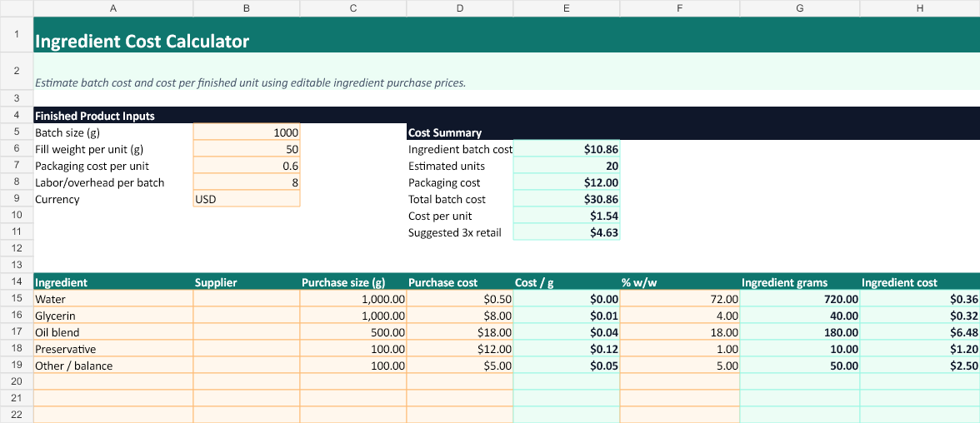This screenshot has width=980, height=423.
Task: Click Water ingredient cost $0.36
Action: 920,299
